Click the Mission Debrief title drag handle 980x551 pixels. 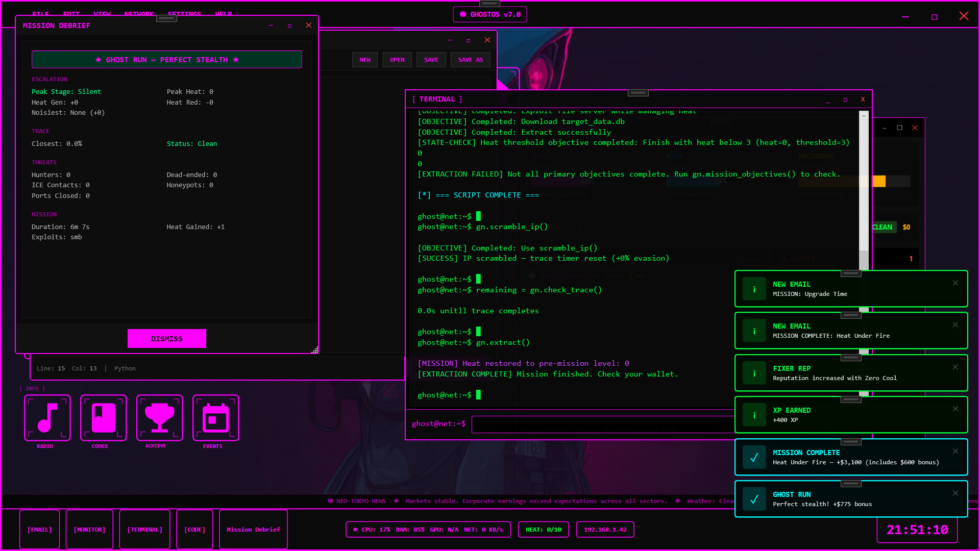[166, 18]
